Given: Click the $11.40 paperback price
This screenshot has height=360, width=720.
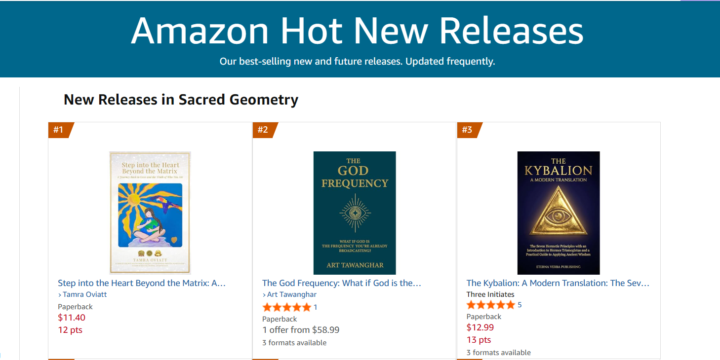Looking at the screenshot, I should [72, 318].
